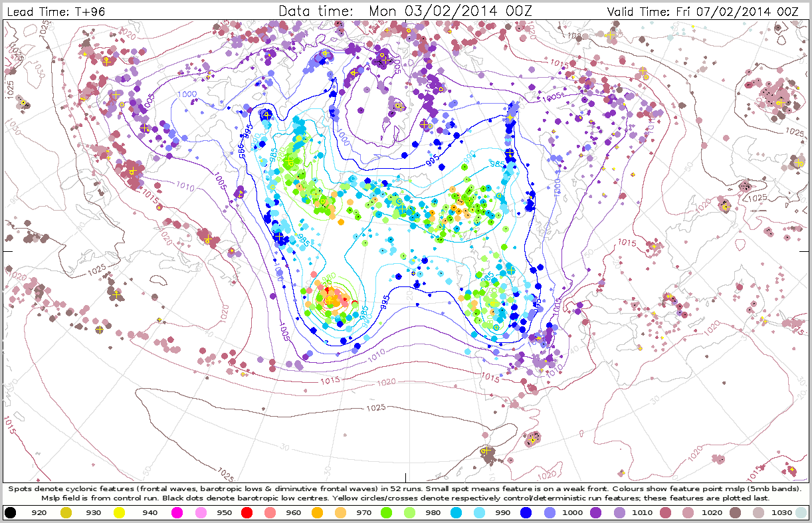Viewport: 812px width, 523px height.
Task: Click the 990 legend label
Action: (x=504, y=513)
